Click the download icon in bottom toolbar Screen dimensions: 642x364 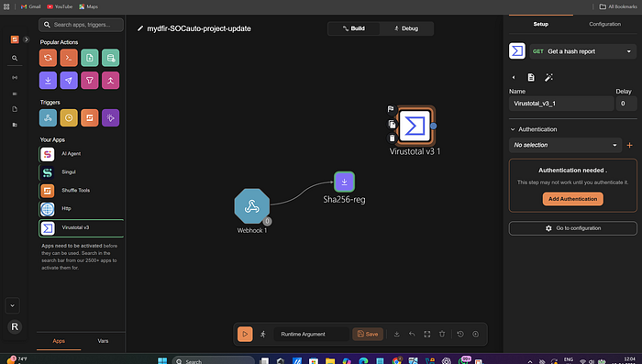click(x=397, y=334)
